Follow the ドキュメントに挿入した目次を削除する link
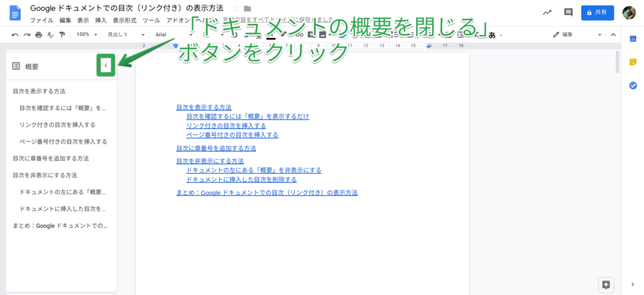 coord(241,179)
